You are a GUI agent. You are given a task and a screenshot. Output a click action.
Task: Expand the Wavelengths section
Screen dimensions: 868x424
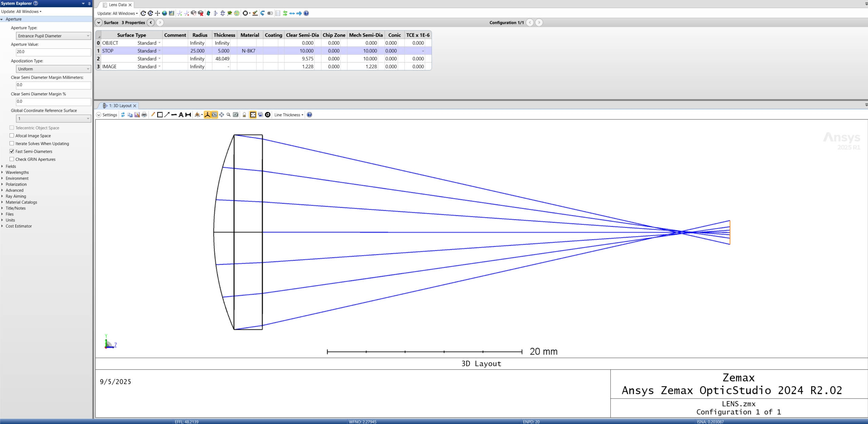tap(17, 172)
